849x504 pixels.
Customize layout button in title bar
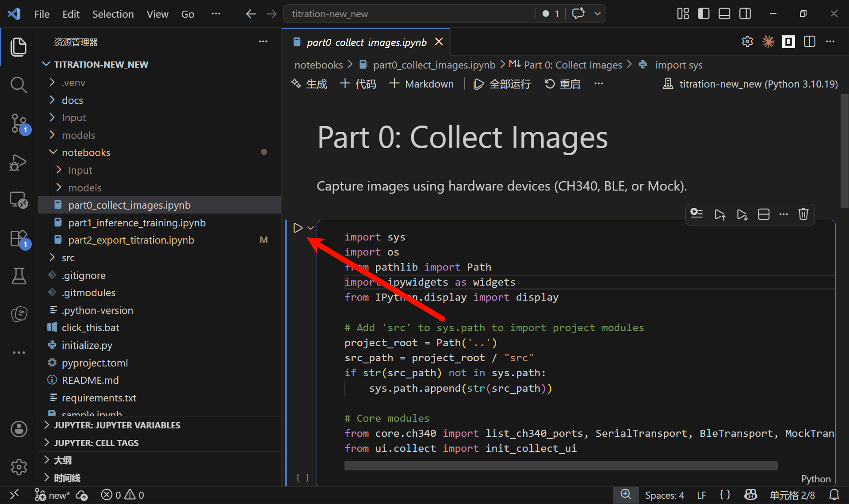[683, 14]
